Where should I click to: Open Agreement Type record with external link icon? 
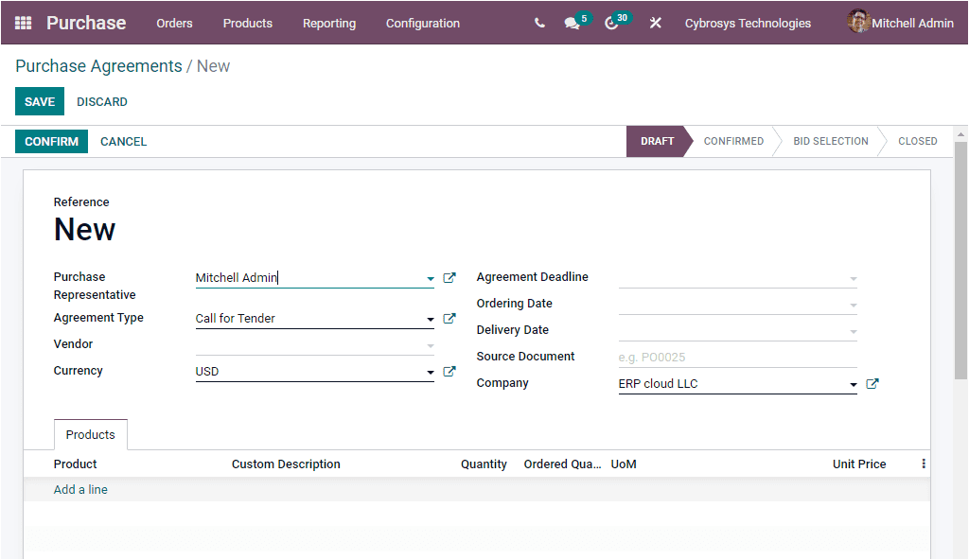449,318
